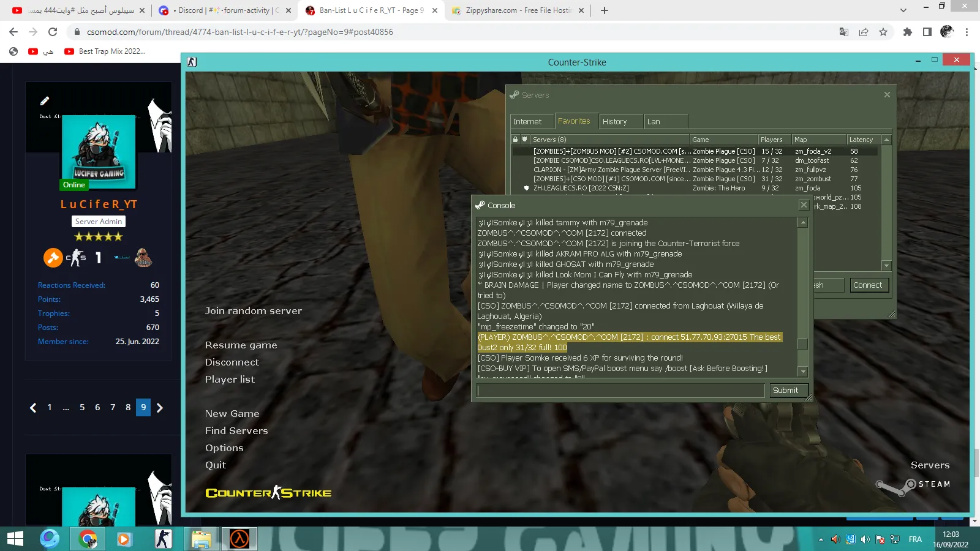
Task: Switch to the Internet servers tab
Action: coord(532,121)
